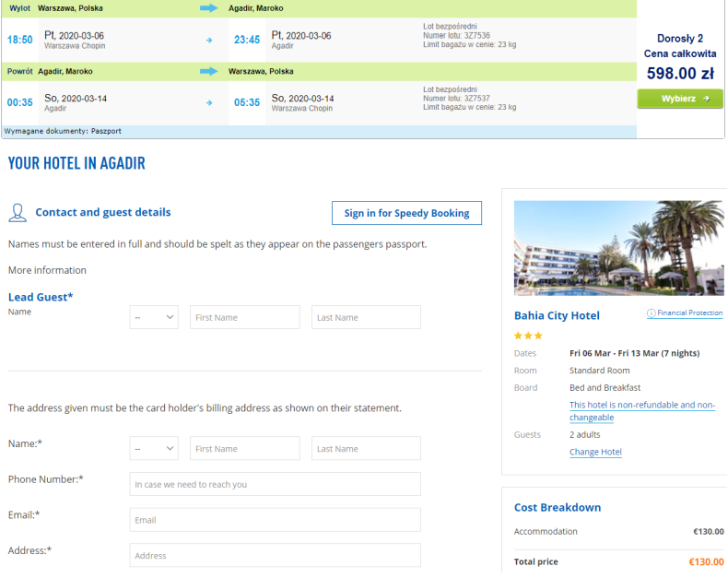Viewport: 728px width, 578px height.
Task: Click the outbound flight small arrow
Action: pyautogui.click(x=209, y=41)
